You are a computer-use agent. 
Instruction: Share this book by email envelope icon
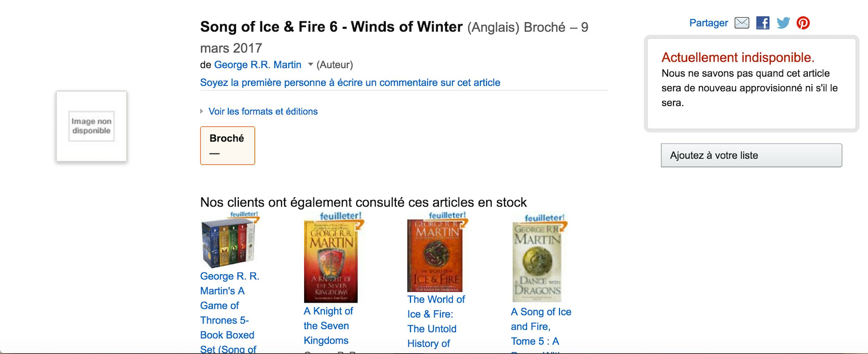[742, 23]
